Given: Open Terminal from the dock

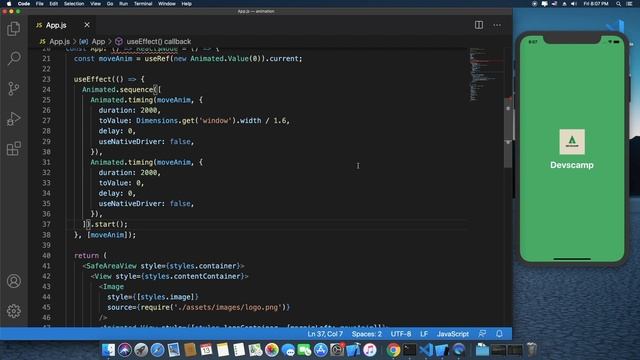Looking at the screenshot, I should (x=409, y=350).
